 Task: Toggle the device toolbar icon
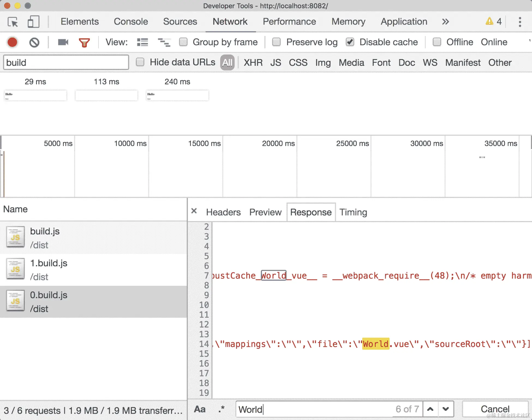(x=33, y=22)
